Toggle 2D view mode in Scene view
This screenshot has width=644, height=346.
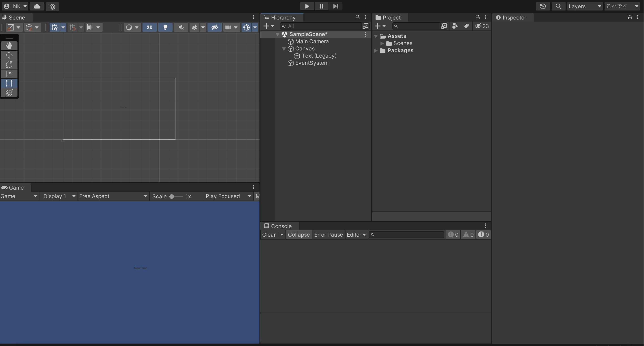(x=149, y=27)
